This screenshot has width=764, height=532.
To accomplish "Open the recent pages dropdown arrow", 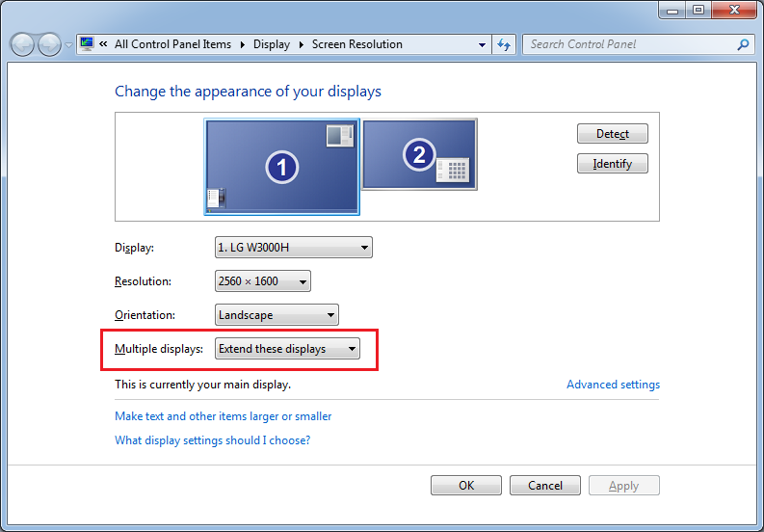I will pyautogui.click(x=68, y=45).
